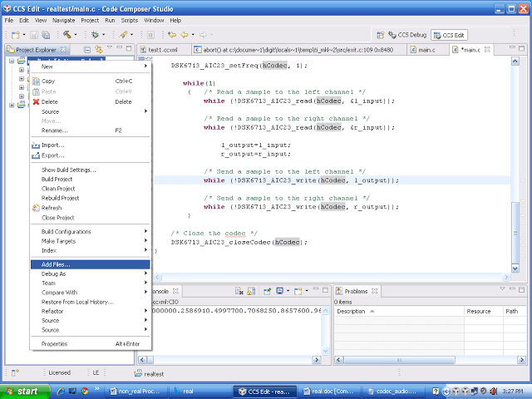Click the rocket launch toolbar icon

pyautogui.click(x=123, y=34)
